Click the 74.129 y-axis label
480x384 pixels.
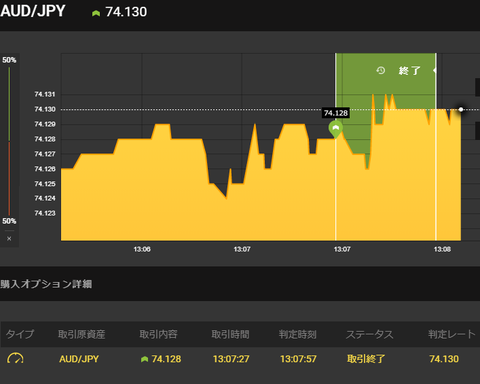point(45,124)
